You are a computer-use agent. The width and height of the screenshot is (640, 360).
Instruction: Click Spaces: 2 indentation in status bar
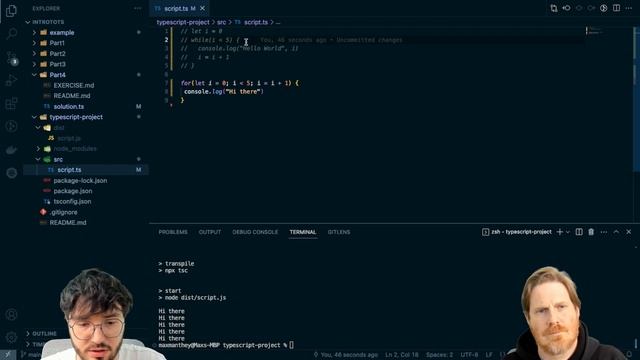pos(440,355)
